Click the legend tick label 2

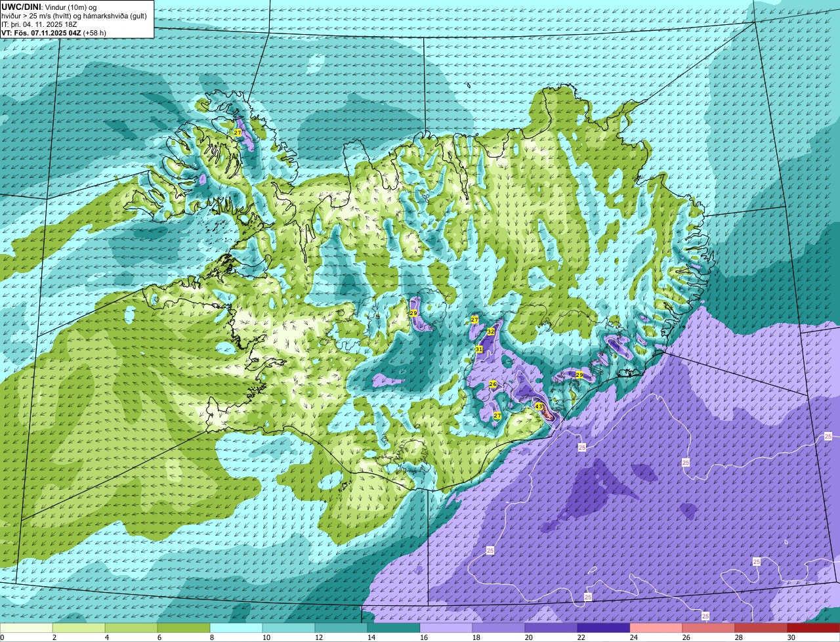tap(54, 637)
